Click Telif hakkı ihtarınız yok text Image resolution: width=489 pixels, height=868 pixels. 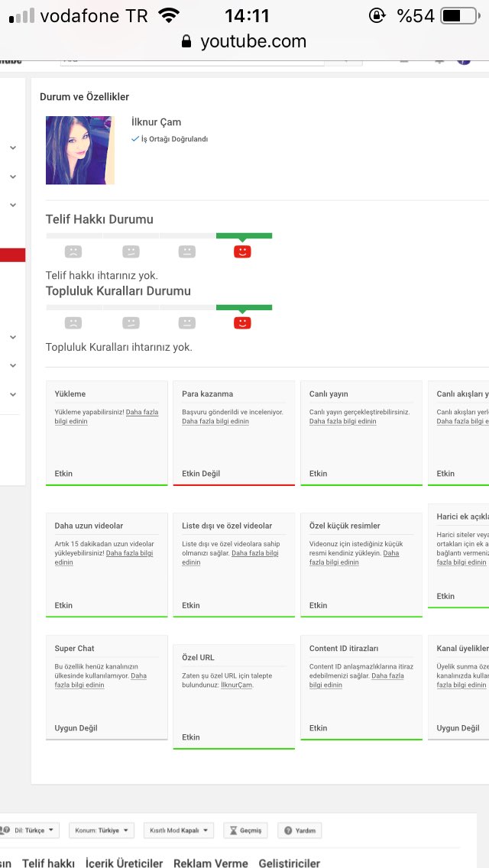tap(102, 275)
